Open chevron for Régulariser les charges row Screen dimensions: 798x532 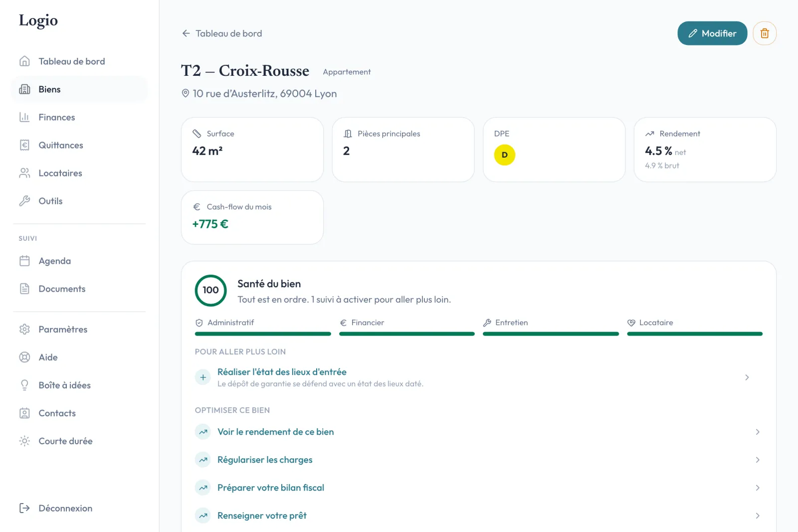757,460
